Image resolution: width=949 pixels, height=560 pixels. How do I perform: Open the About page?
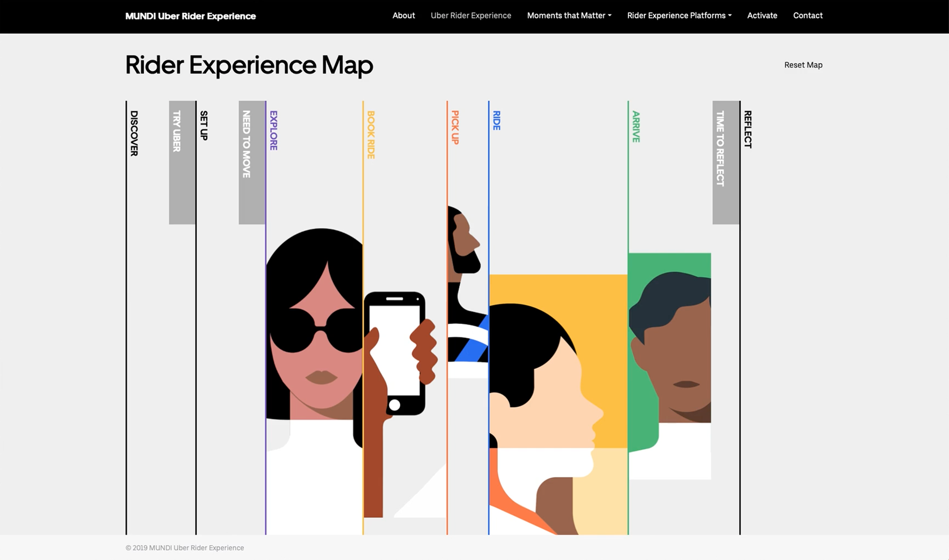click(403, 15)
